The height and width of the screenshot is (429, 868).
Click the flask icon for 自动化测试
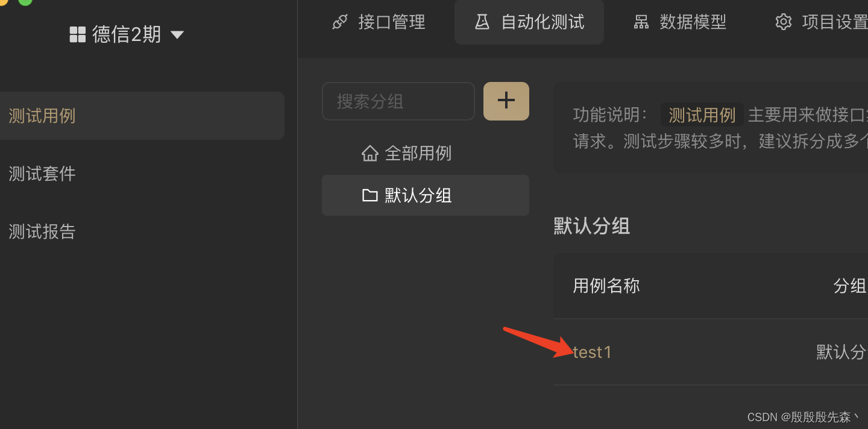click(482, 22)
